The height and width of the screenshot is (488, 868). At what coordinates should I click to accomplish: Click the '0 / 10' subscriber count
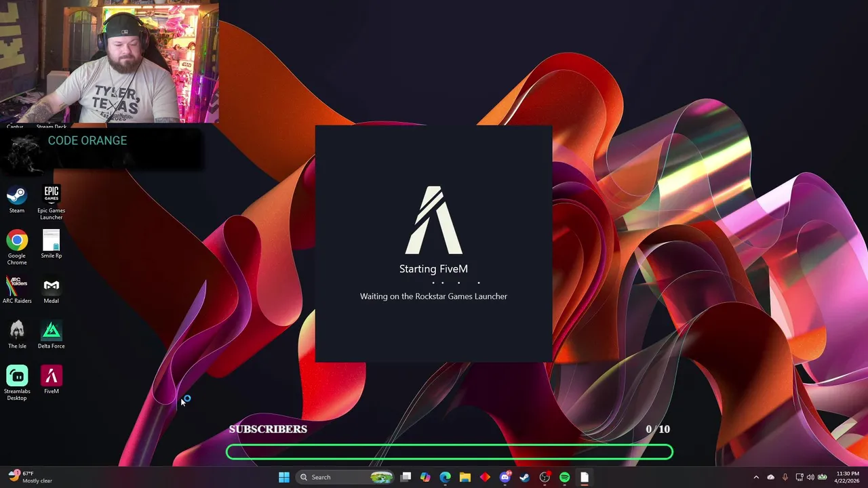pyautogui.click(x=658, y=429)
